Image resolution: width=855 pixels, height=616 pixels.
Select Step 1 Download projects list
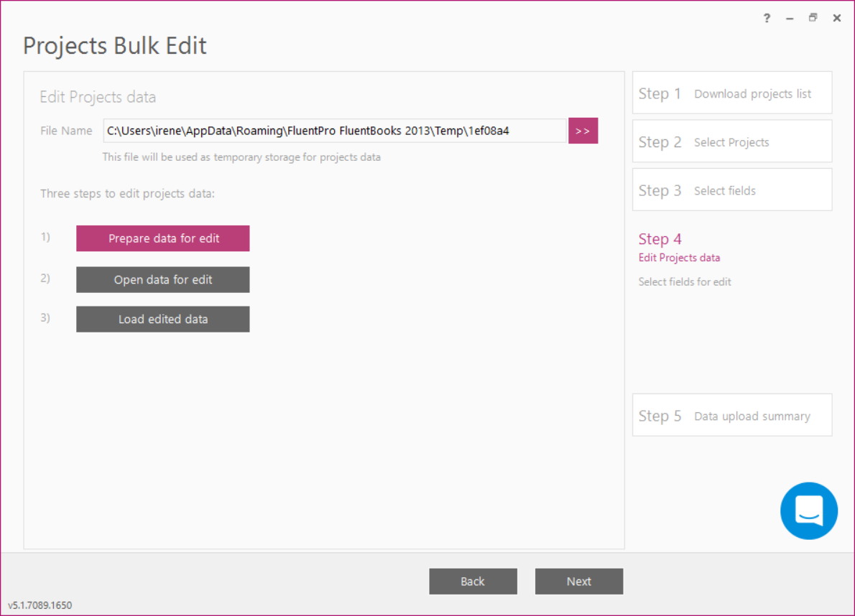[731, 93]
